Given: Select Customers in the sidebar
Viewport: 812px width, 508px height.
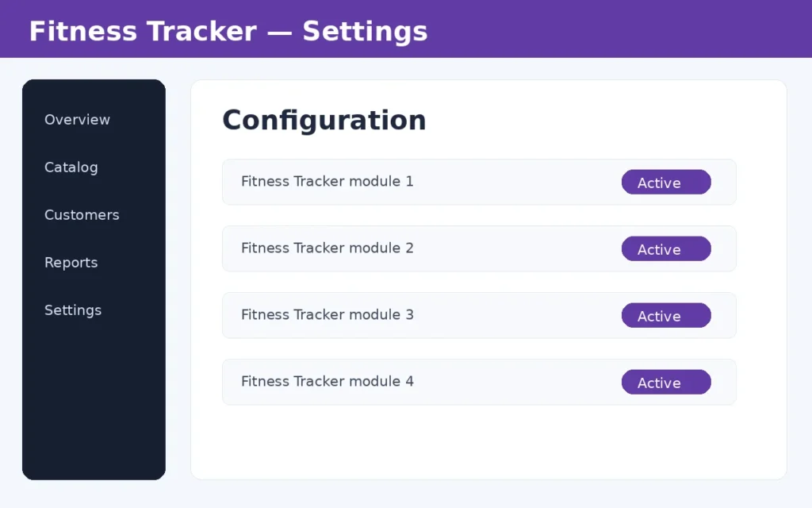Looking at the screenshot, I should tap(82, 215).
